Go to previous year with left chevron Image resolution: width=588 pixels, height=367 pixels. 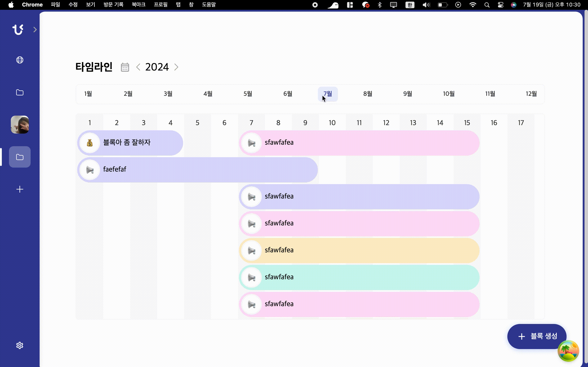pyautogui.click(x=138, y=67)
